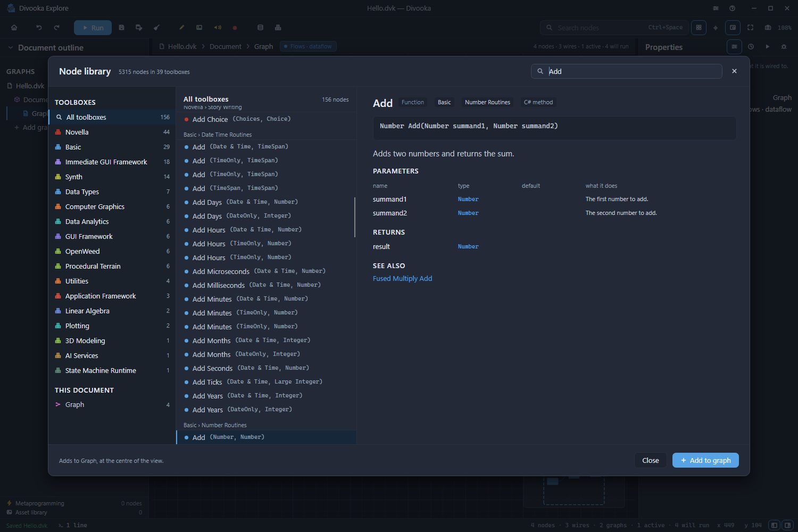This screenshot has height=532, width=798.
Task: Click the Save icon in the main toolbar
Action: 121,28
